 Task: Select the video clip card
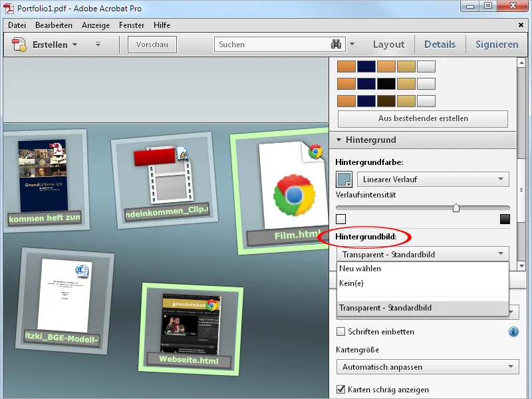(x=164, y=180)
